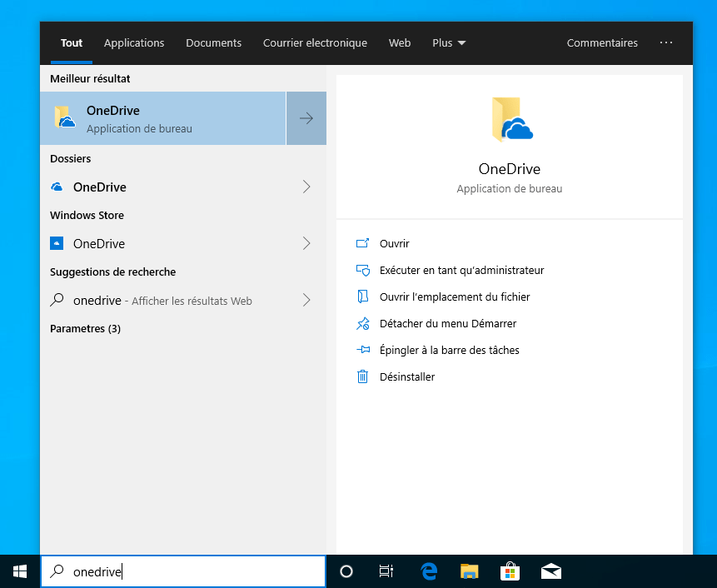Click the Suggestions de recherche heading
The image size is (717, 588).
pyautogui.click(x=113, y=272)
